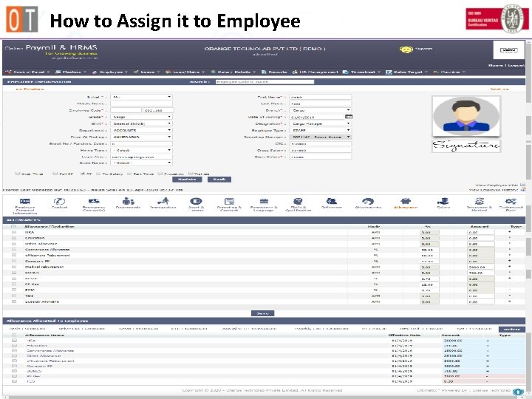This screenshot has width=532, height=399.
Task: Click the First Name input field
Action: click(x=320, y=97)
